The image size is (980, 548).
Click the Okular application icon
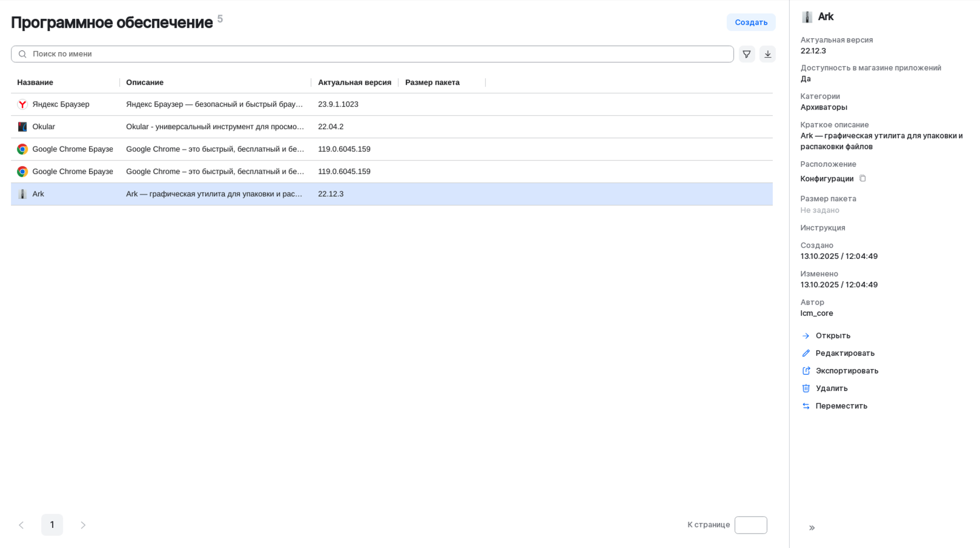pos(22,126)
